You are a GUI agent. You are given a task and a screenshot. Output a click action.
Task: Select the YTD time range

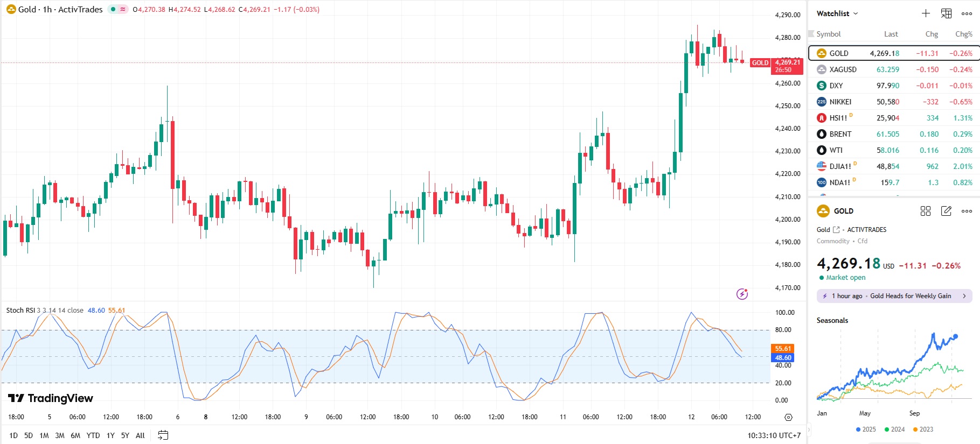click(93, 435)
